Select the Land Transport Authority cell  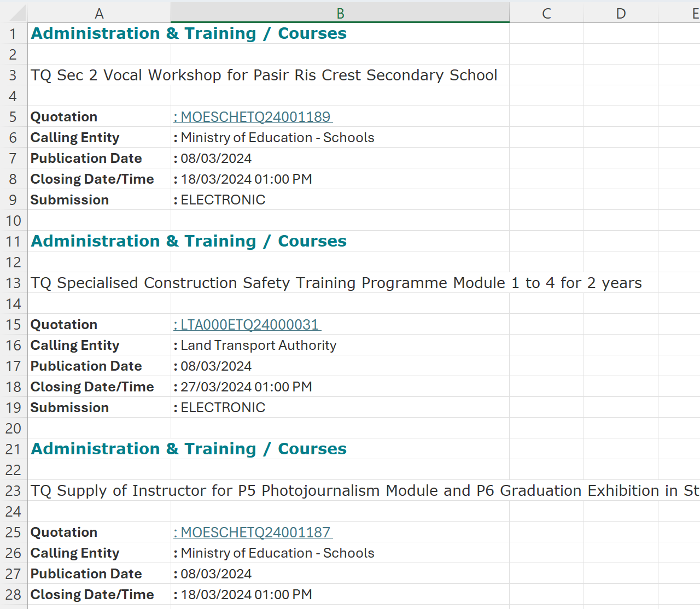click(x=258, y=345)
